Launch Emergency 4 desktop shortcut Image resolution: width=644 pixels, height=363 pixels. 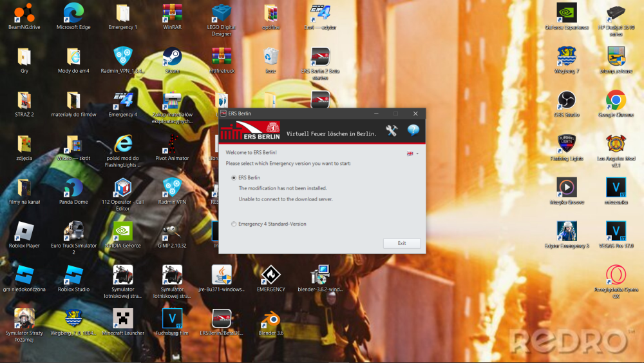(123, 104)
